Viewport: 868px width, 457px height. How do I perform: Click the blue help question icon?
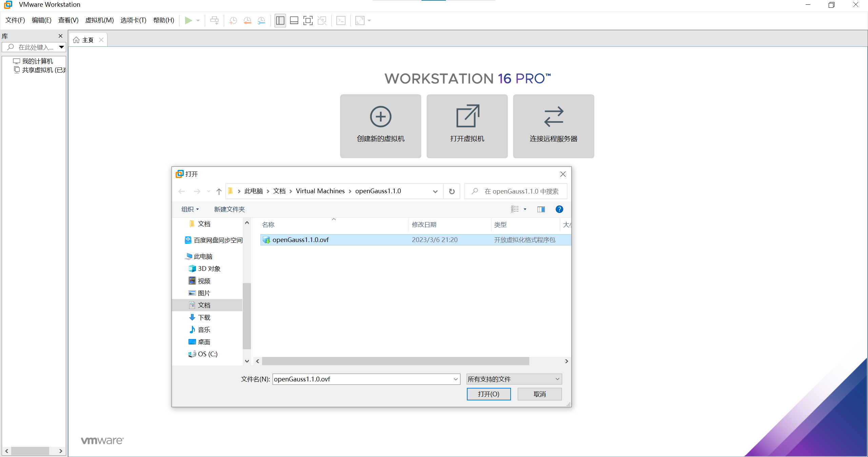[x=559, y=209]
